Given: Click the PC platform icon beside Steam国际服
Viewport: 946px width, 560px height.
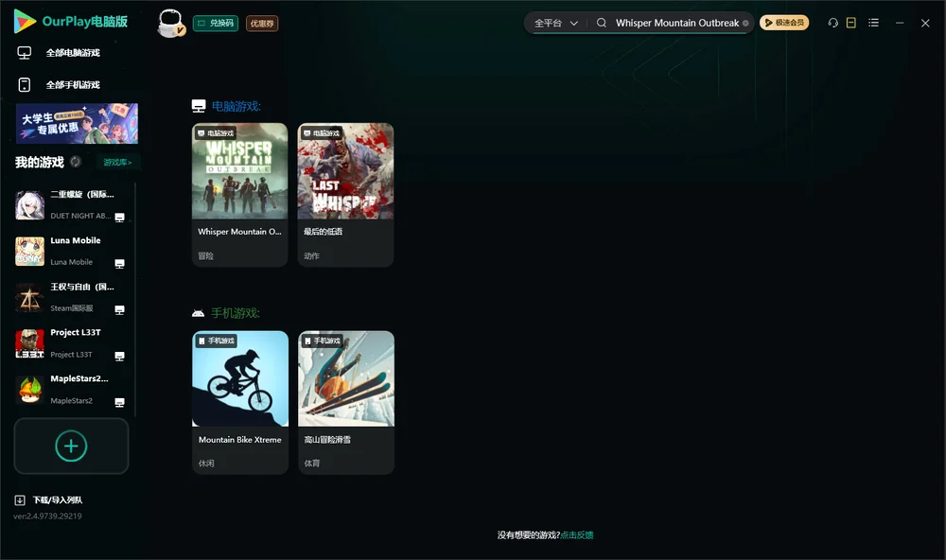Looking at the screenshot, I should (x=119, y=309).
